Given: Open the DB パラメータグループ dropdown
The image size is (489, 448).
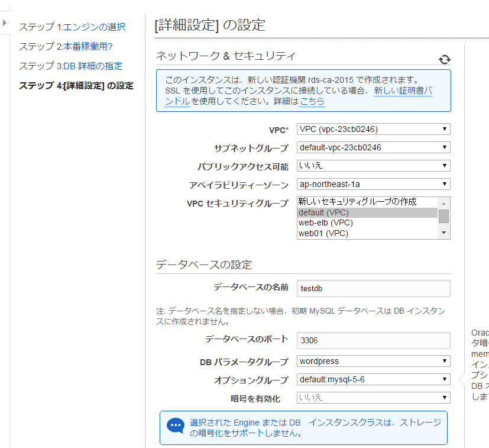Looking at the screenshot, I should click(x=373, y=361).
